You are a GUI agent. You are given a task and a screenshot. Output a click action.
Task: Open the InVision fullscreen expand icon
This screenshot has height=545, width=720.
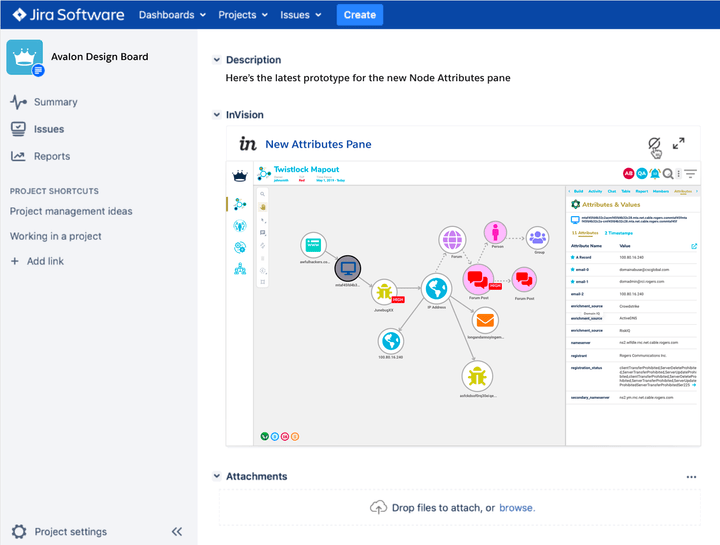pyautogui.click(x=678, y=144)
